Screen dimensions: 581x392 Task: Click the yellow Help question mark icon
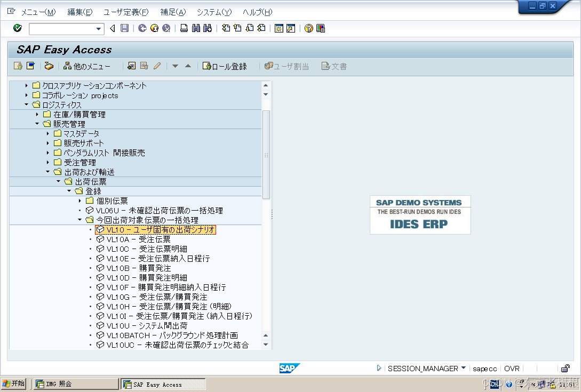(308, 28)
